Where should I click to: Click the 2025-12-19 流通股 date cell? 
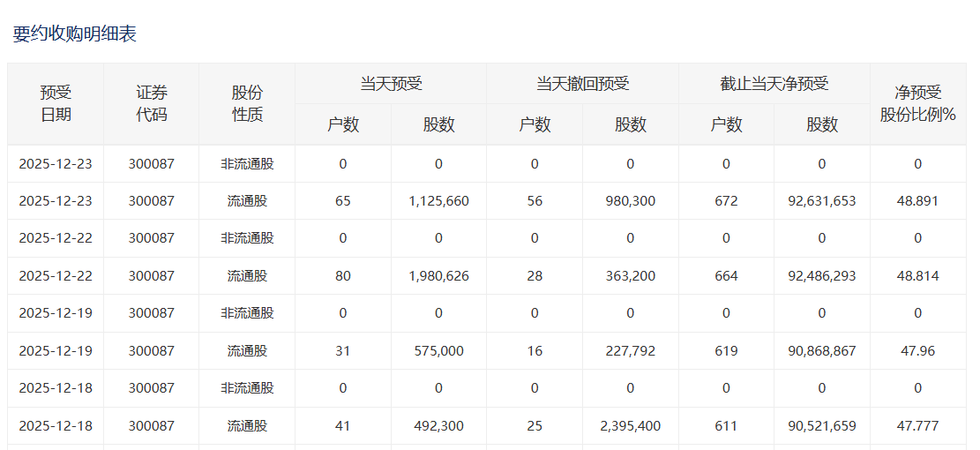click(x=56, y=351)
